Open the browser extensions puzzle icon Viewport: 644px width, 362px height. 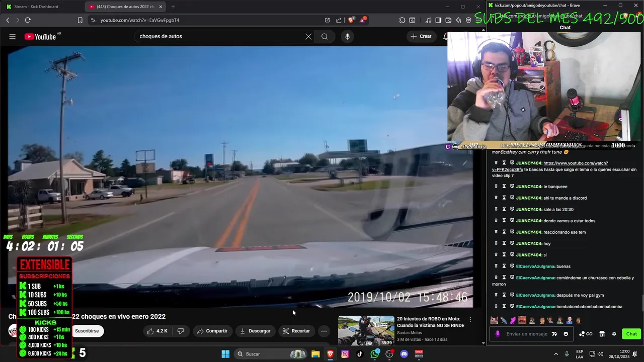[402, 20]
